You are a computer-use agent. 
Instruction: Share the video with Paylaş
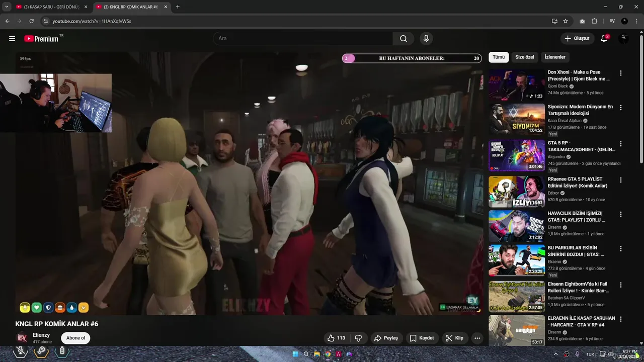click(x=386, y=338)
